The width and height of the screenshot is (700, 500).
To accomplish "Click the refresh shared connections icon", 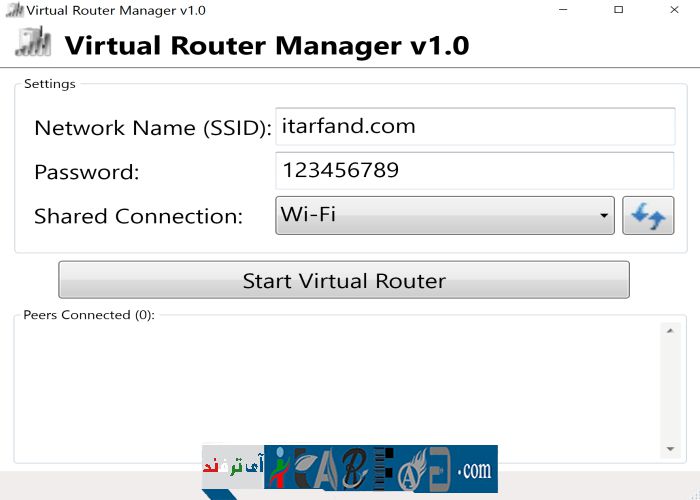I will pos(648,216).
